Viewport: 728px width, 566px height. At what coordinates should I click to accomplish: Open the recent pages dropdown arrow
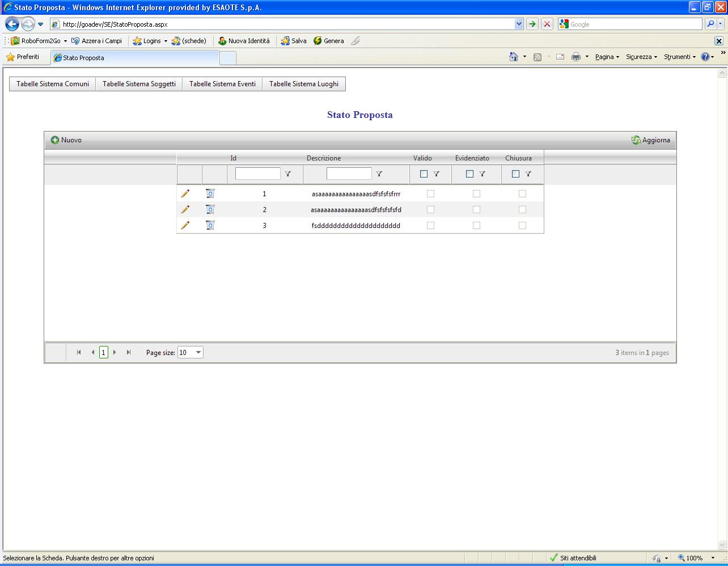click(x=41, y=24)
